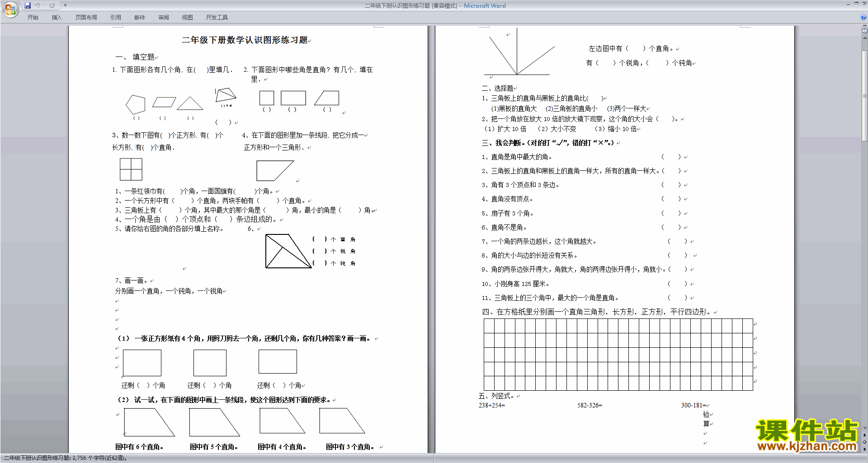Viewport: 868px width, 463px height.
Task: Switch to the 审阅 tab
Action: tap(164, 17)
